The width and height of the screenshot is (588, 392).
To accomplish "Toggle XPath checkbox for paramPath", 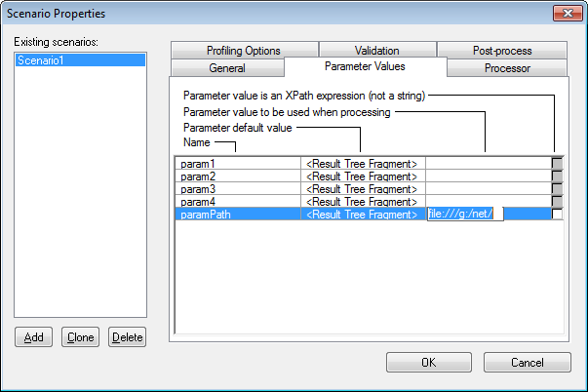I will [557, 214].
